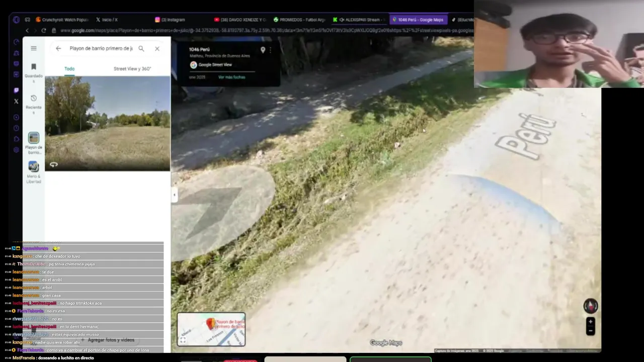The height and width of the screenshot is (362, 644).
Task: Switch to Crunchyroll browser tab
Action: click(62, 20)
